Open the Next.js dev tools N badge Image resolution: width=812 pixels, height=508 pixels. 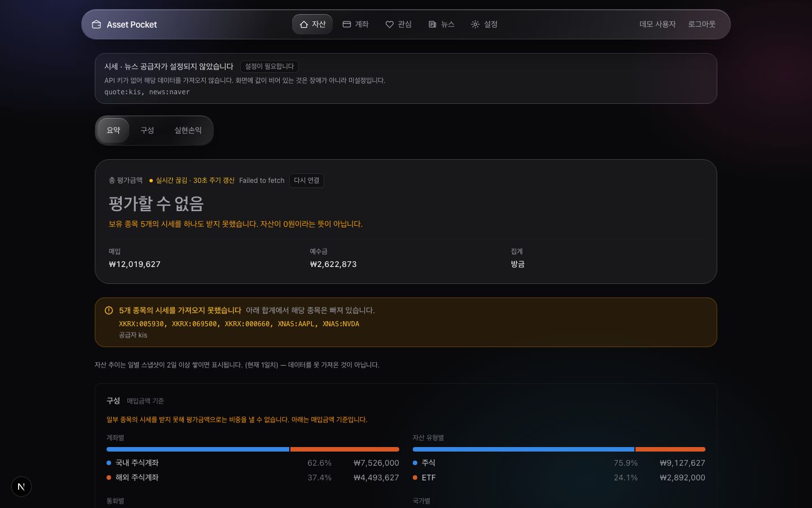pos(21,487)
